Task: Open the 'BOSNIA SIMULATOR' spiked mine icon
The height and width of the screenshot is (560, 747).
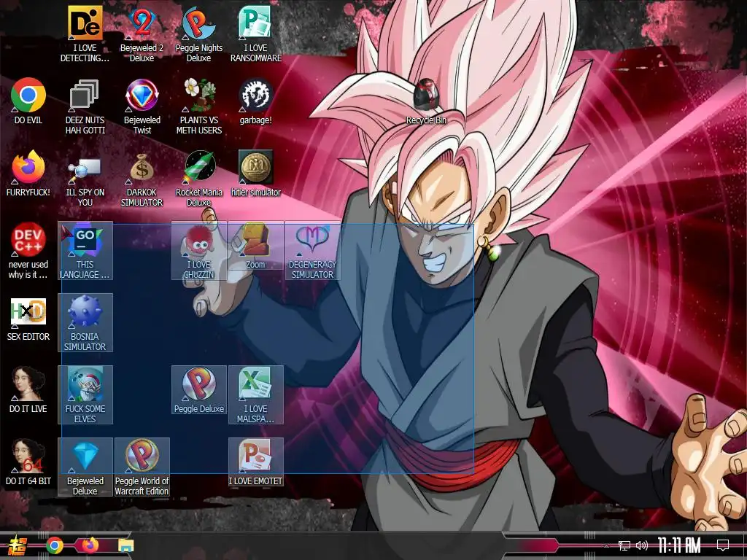Action: click(85, 323)
